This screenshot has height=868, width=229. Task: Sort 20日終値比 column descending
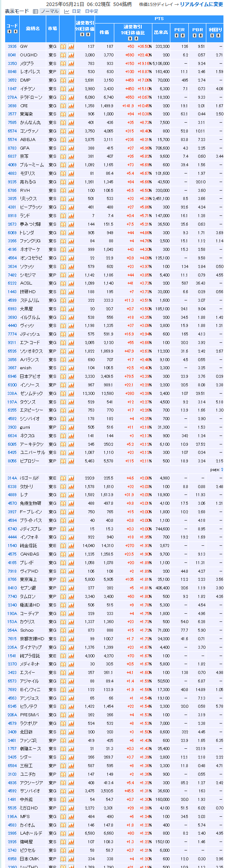[136, 39]
